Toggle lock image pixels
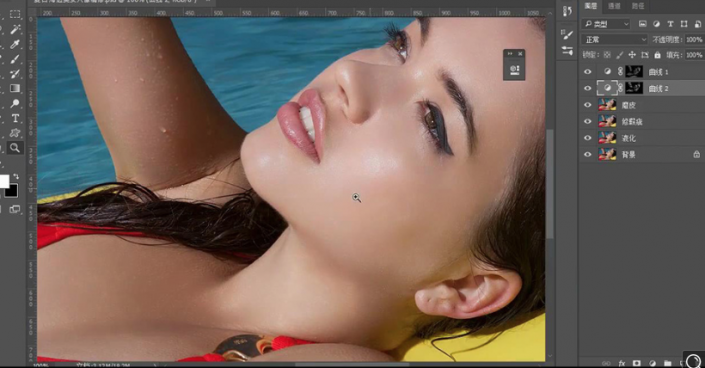 pyautogui.click(x=620, y=55)
